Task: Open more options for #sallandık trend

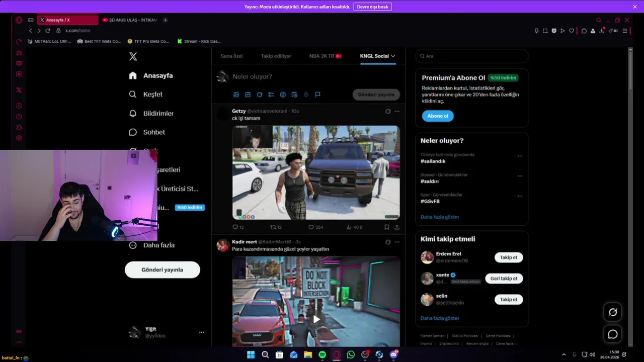Action: 520,156
